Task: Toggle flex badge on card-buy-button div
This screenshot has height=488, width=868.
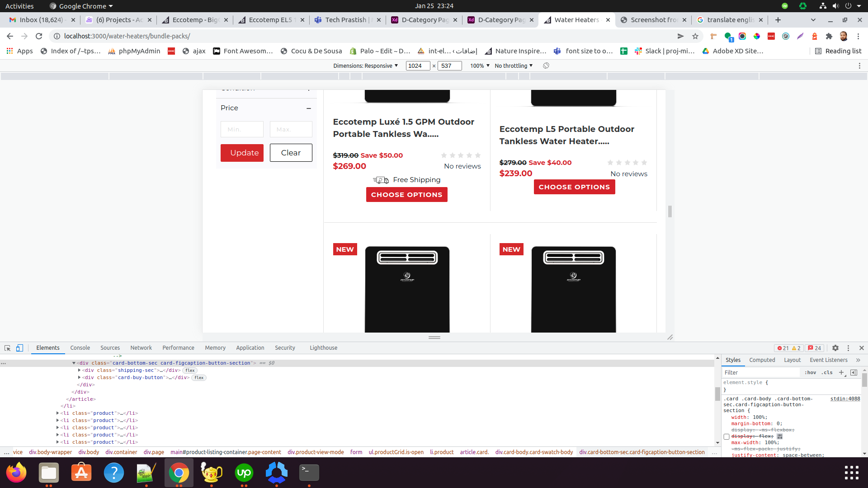Action: (199, 378)
